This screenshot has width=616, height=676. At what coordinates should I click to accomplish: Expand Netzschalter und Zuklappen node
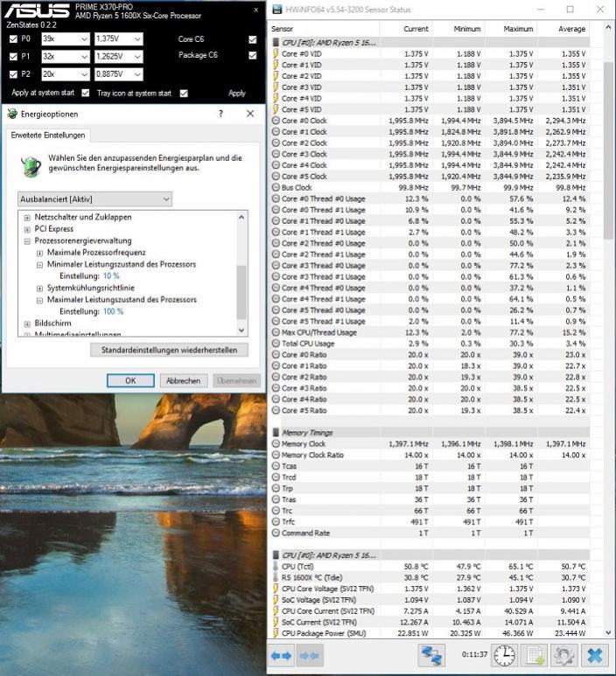[27, 218]
